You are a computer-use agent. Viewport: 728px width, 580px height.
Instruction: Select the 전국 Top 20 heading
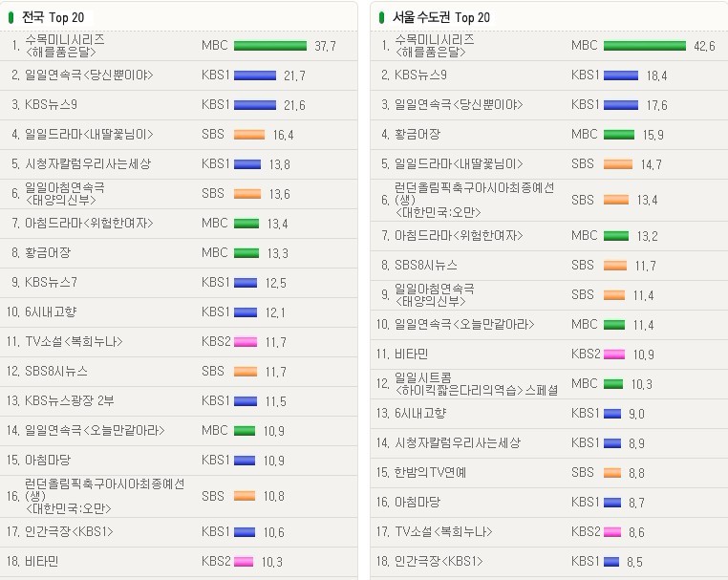tap(53, 17)
